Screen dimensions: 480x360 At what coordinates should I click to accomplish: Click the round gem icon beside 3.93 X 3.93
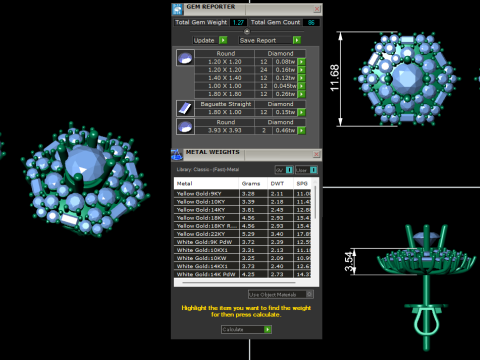point(185,127)
